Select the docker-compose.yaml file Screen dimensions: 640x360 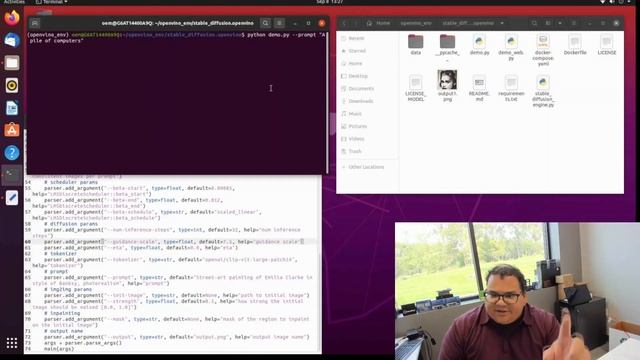point(543,50)
